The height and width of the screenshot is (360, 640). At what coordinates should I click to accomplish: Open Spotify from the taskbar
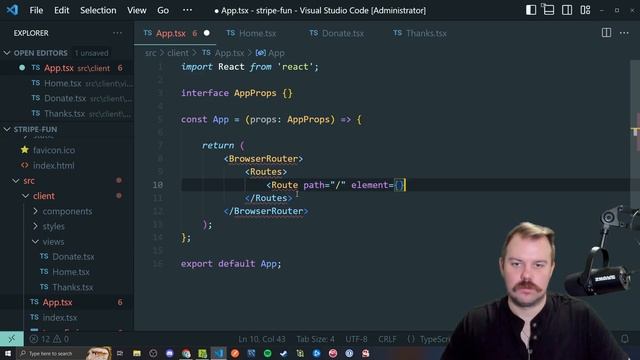pos(268,353)
